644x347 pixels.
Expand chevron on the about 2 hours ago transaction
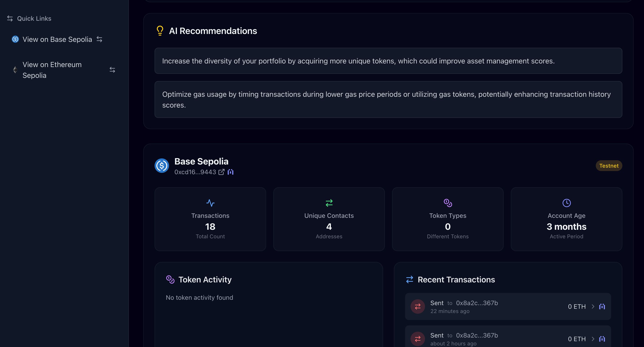point(593,339)
